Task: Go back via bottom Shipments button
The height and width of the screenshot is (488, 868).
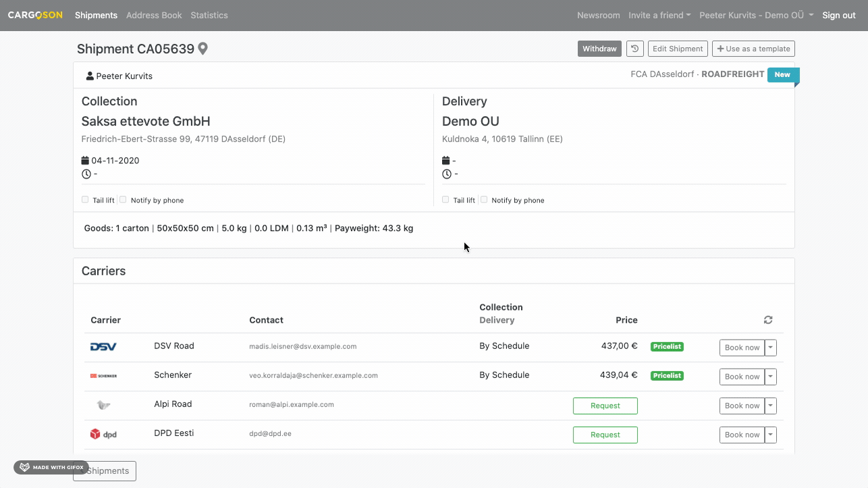Action: coord(105,471)
